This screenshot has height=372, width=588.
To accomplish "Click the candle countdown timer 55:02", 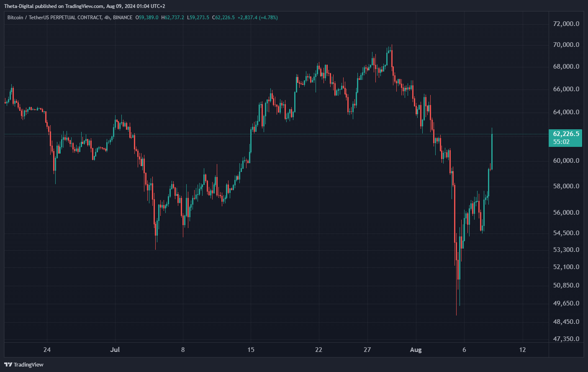I will click(x=561, y=142).
